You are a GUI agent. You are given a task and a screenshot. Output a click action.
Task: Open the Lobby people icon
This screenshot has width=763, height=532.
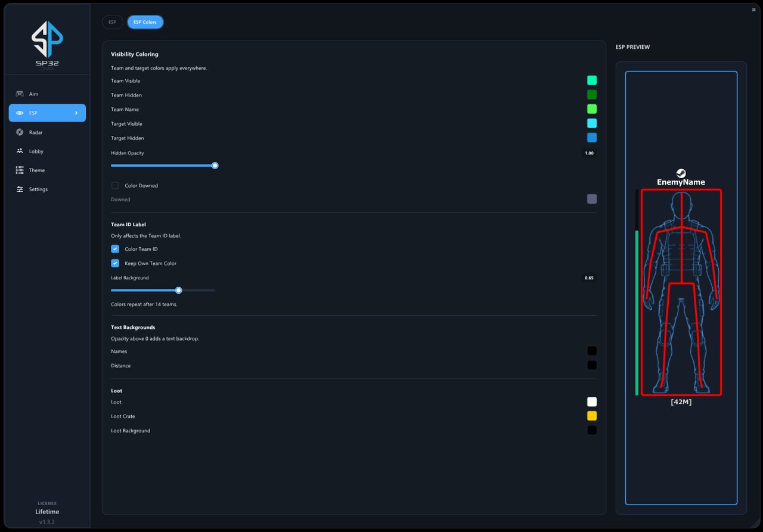20,151
